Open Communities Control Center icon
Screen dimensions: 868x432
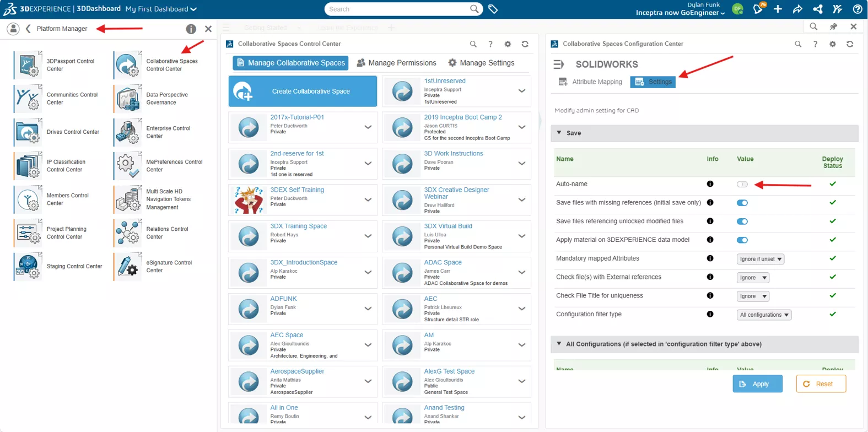pyautogui.click(x=28, y=99)
